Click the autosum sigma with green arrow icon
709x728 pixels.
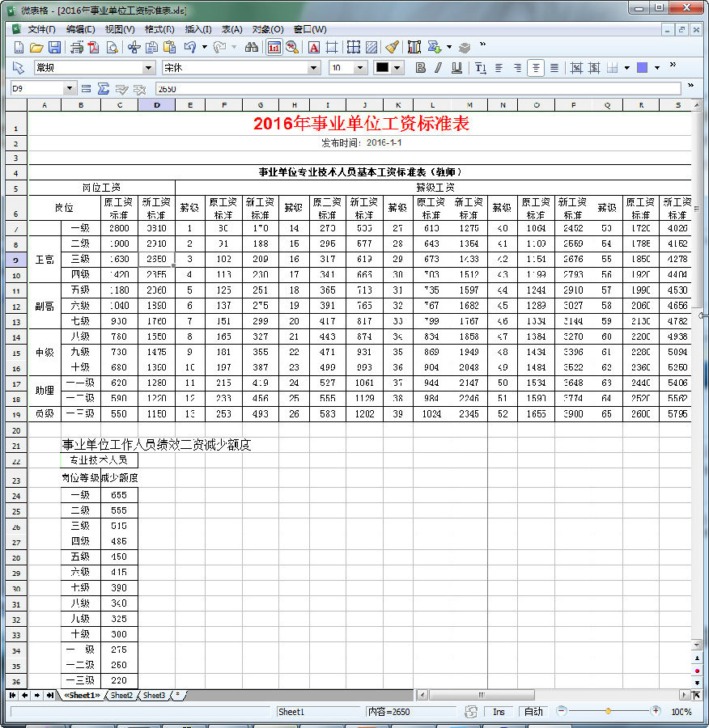[434, 47]
